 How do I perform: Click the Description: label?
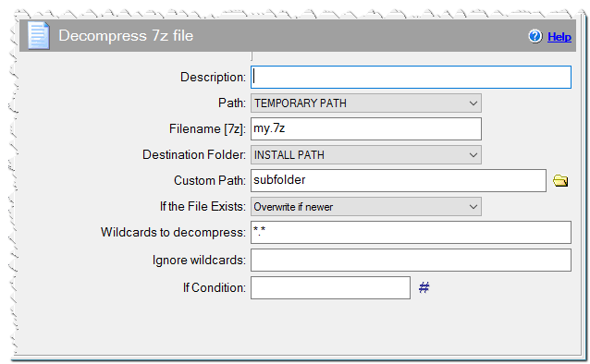213,77
